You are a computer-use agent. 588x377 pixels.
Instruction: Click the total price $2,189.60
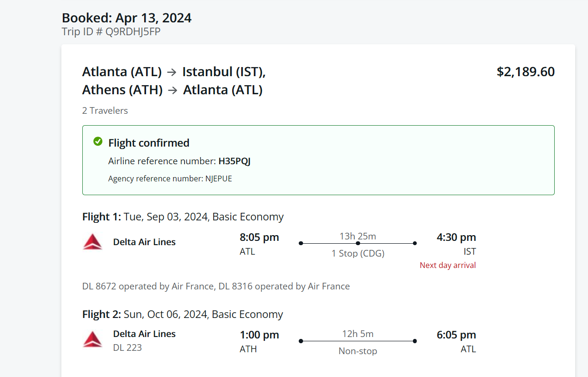pyautogui.click(x=525, y=72)
